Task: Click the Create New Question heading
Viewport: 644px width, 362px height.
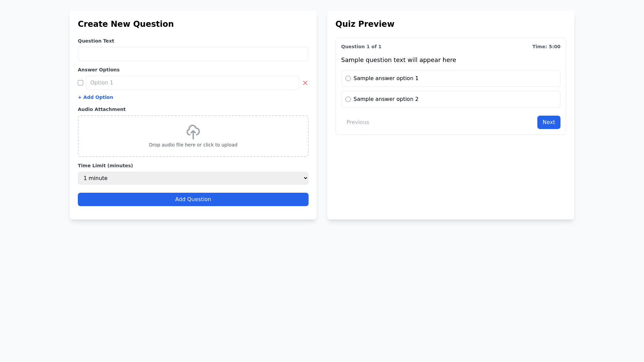Action: point(126,24)
